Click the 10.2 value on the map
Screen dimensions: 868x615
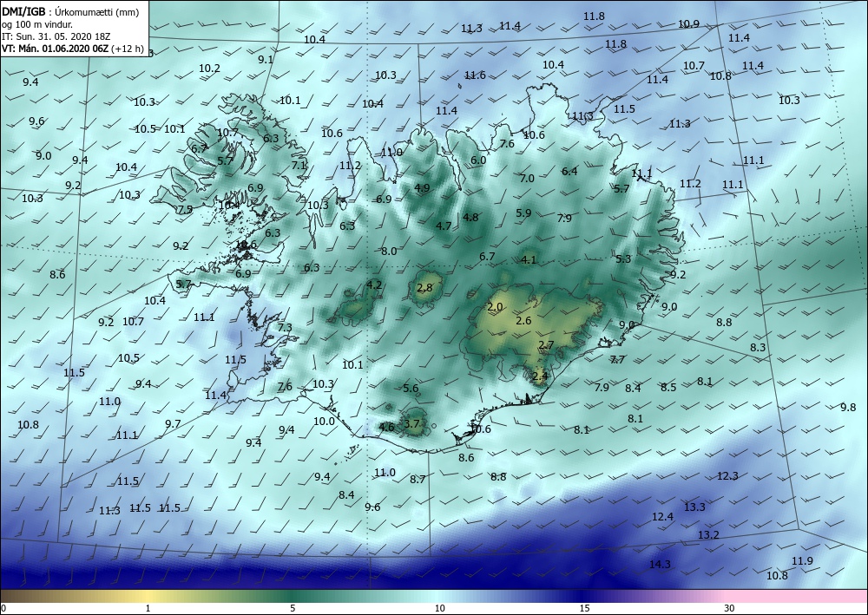click(210, 69)
